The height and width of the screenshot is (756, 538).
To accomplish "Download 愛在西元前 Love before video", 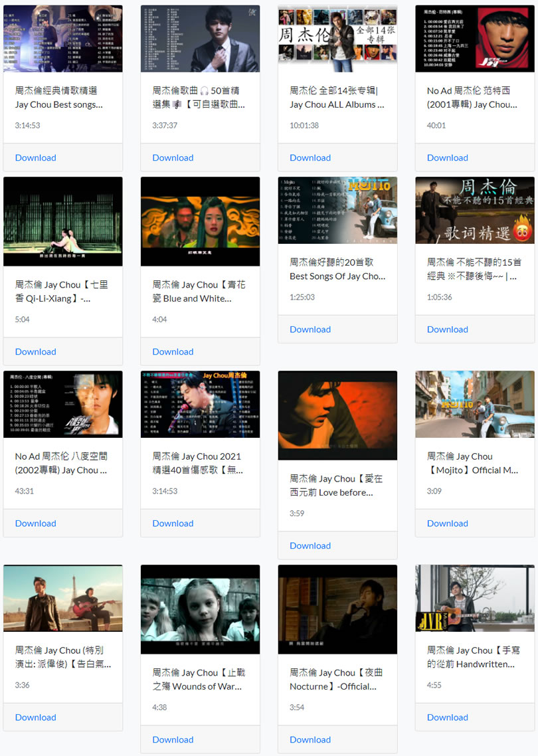I will [x=310, y=545].
